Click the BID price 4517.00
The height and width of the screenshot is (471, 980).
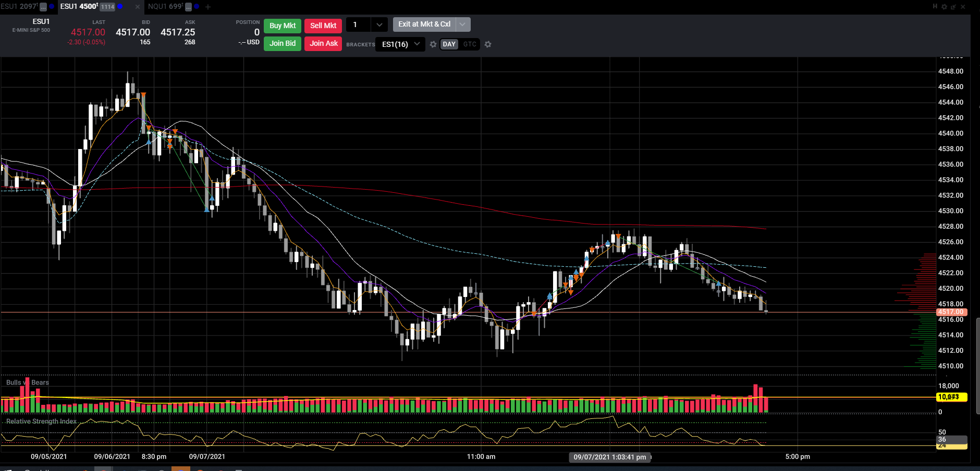pos(133,32)
